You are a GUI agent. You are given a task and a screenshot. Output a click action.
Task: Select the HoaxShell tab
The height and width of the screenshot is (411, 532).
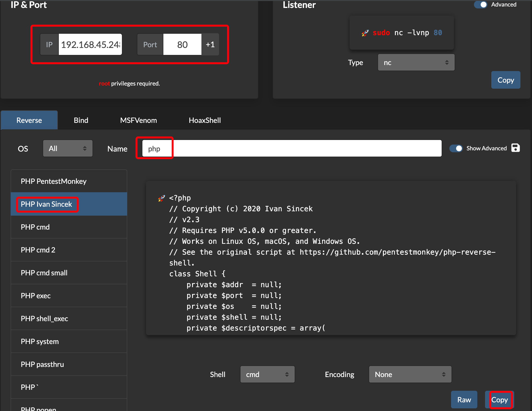[205, 120]
